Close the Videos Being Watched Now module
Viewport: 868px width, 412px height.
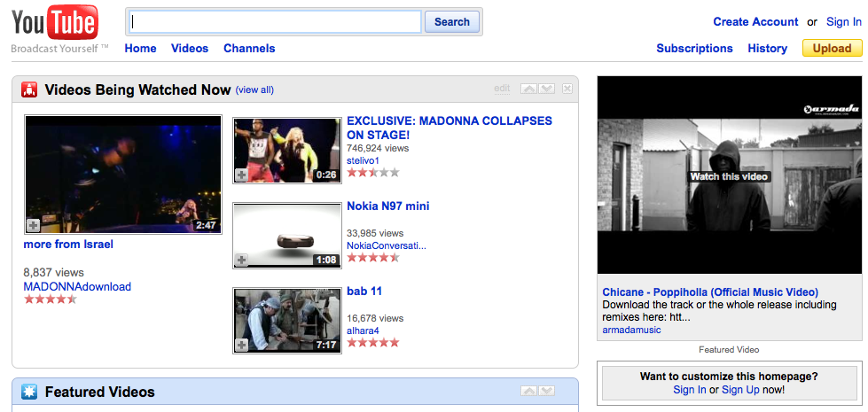point(567,89)
